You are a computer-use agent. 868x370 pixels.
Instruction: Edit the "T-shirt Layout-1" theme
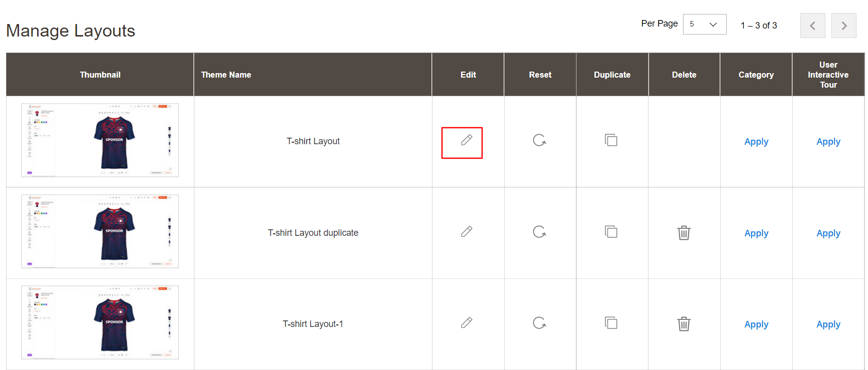click(x=467, y=323)
